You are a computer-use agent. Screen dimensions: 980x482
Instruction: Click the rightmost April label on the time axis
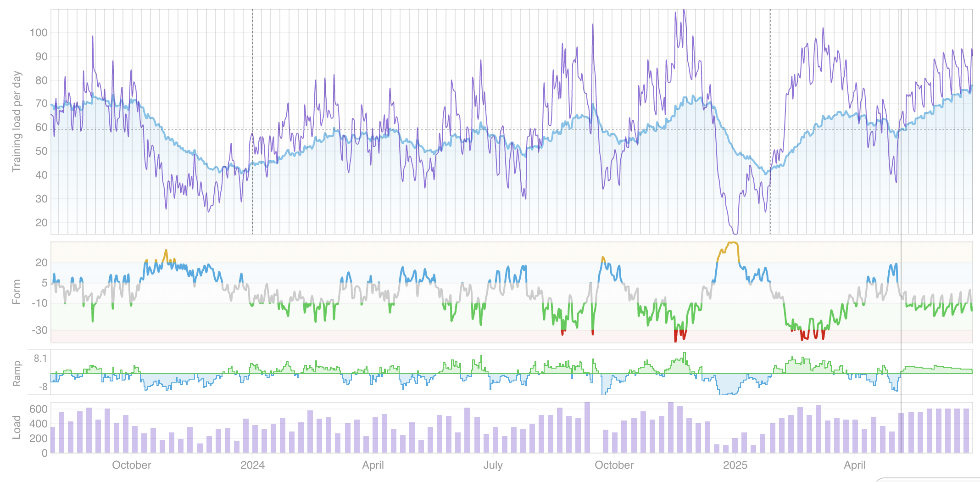(855, 465)
